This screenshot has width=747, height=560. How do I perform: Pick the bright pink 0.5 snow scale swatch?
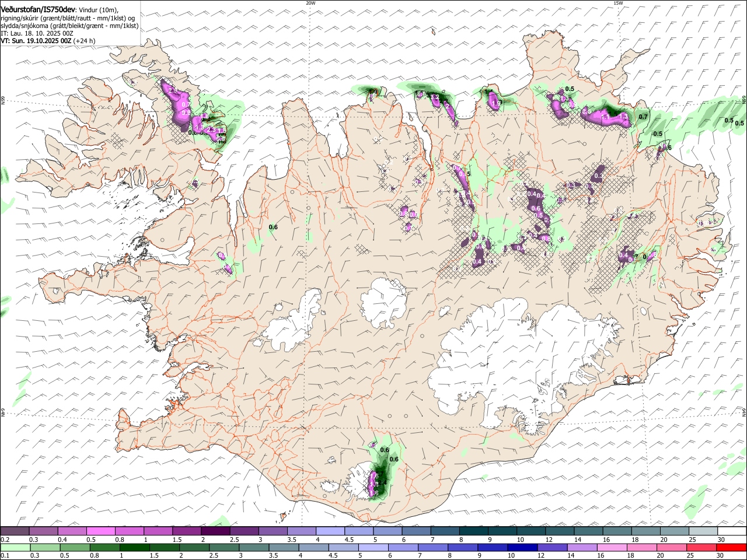[x=100, y=531]
